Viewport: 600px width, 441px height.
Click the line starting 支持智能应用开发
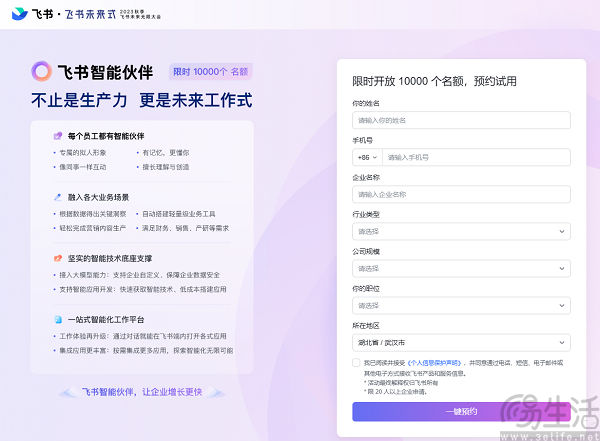pyautogui.click(x=143, y=289)
